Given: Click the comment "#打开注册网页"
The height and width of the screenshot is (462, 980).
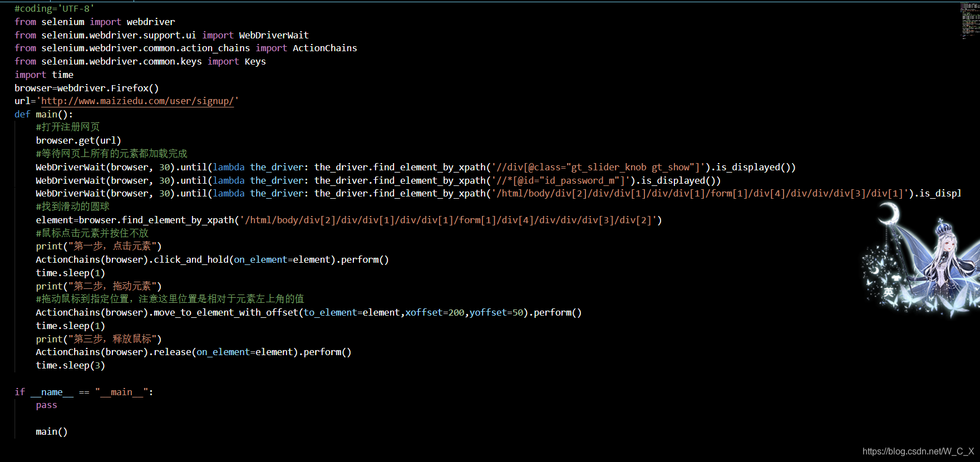Looking at the screenshot, I should [x=68, y=127].
